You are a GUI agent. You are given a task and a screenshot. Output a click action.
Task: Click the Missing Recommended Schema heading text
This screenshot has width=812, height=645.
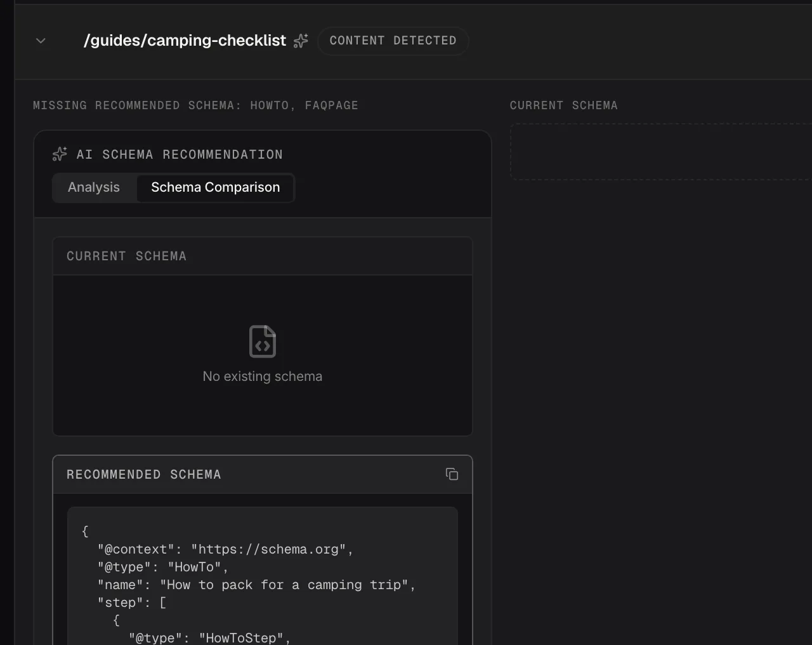coord(195,105)
